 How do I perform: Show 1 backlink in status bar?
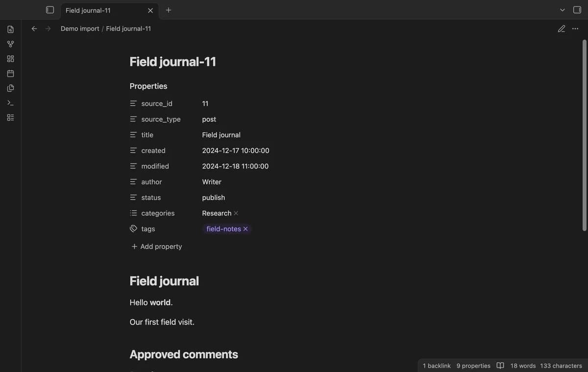coord(437,366)
